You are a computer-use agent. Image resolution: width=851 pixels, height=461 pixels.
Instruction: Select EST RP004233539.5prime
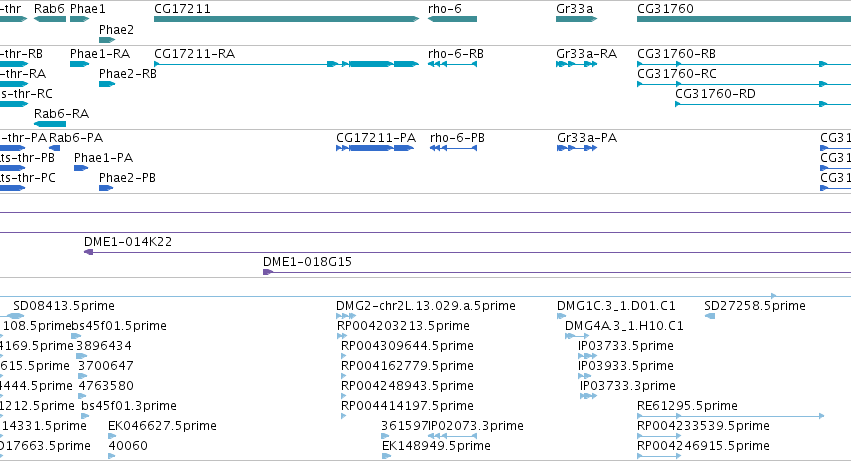pyautogui.click(x=659, y=436)
